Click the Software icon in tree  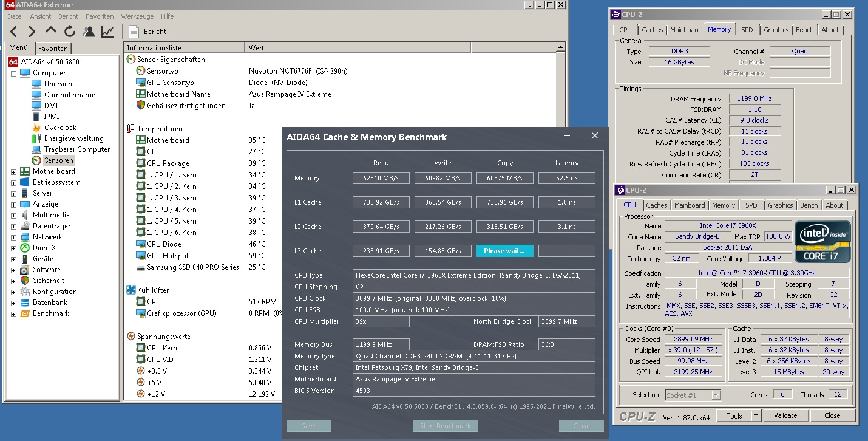pos(25,270)
